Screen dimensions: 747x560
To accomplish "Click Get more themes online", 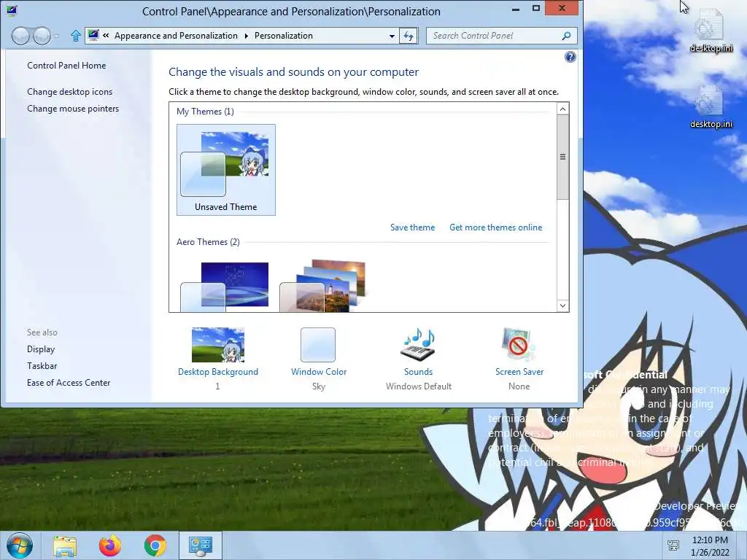I will click(495, 227).
